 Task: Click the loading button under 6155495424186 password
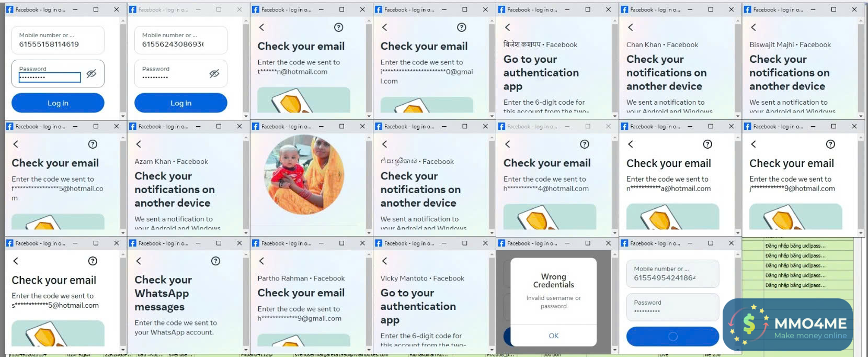(672, 337)
